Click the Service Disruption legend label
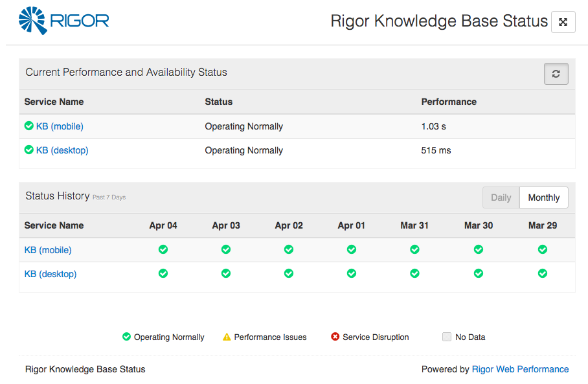The height and width of the screenshot is (384, 588). point(376,337)
